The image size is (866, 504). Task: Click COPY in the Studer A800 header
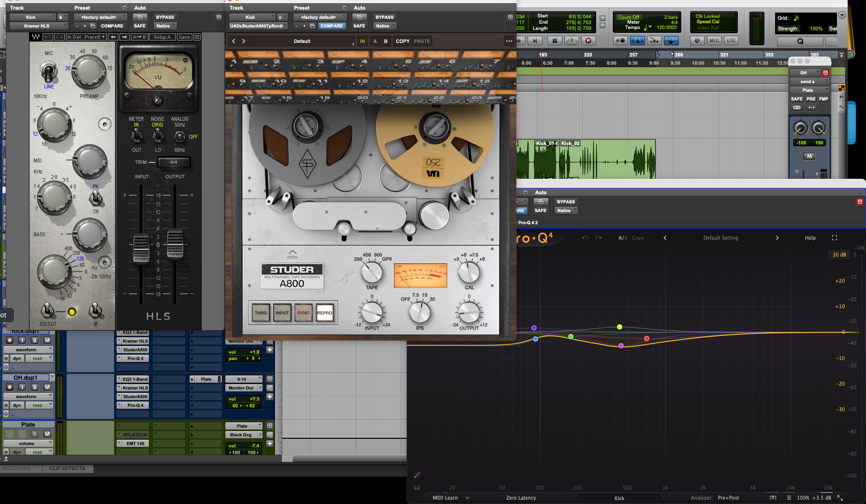[x=402, y=41]
